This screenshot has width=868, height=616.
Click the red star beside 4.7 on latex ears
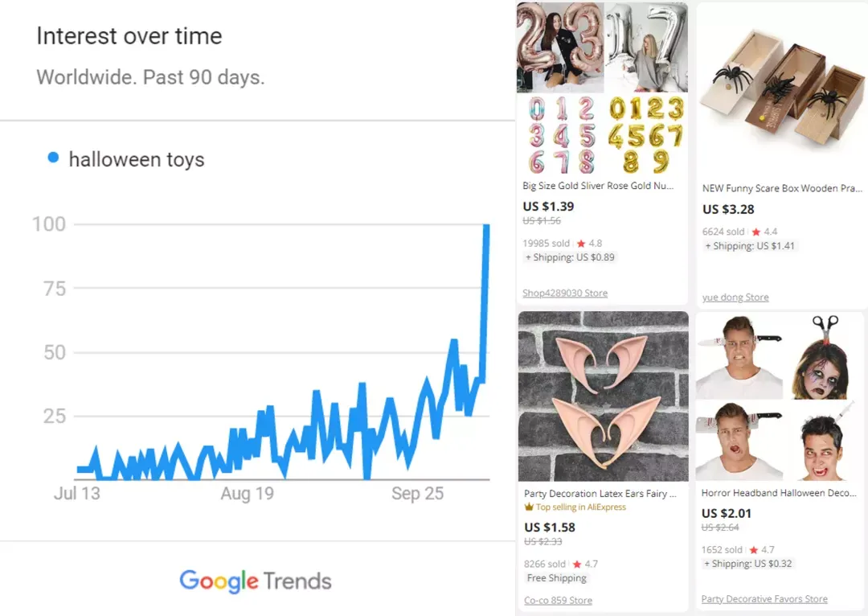tap(577, 564)
